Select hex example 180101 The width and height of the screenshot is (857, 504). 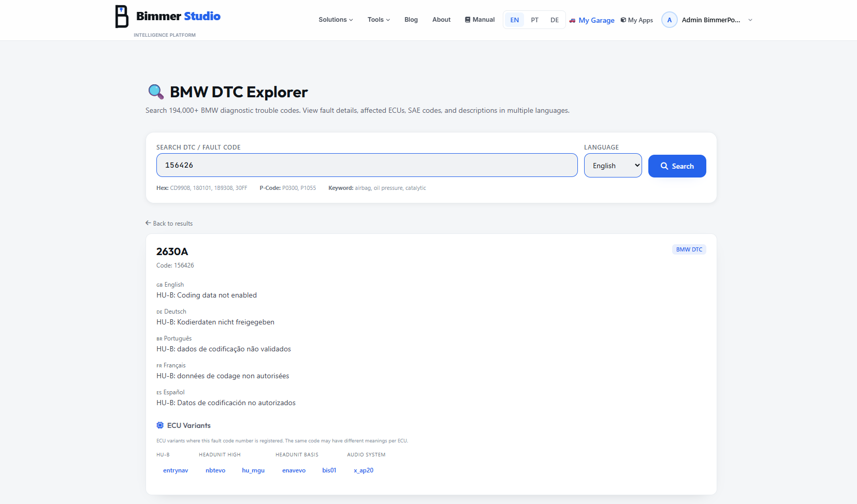pyautogui.click(x=202, y=188)
